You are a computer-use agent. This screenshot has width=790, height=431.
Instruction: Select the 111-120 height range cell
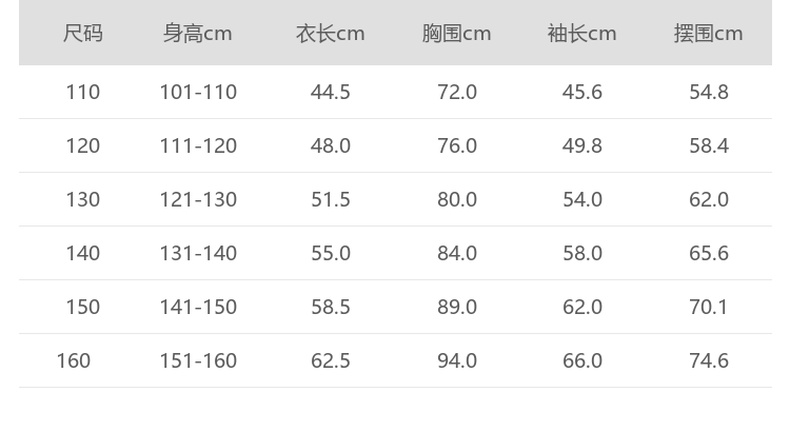pyautogui.click(x=198, y=146)
